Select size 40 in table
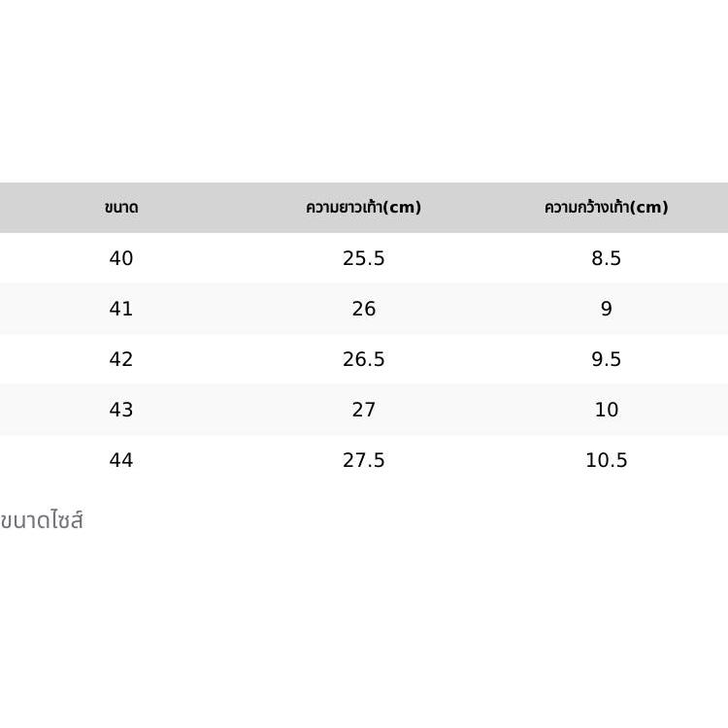 coord(121,258)
